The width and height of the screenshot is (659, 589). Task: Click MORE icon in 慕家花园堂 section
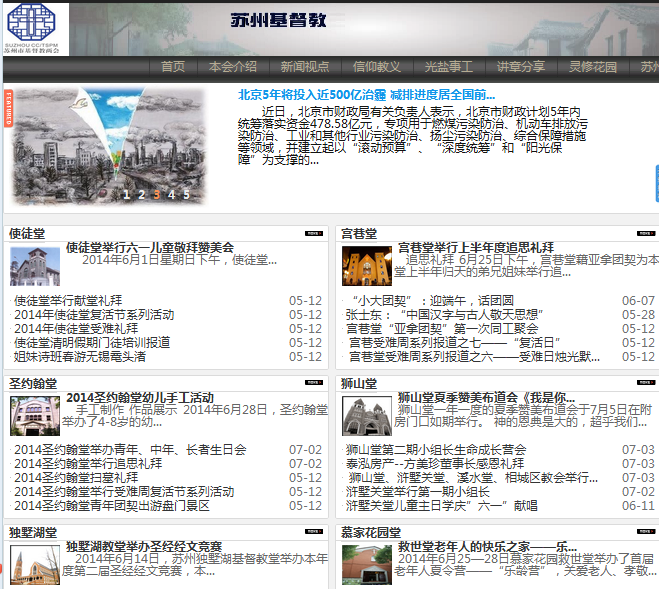coord(646,532)
